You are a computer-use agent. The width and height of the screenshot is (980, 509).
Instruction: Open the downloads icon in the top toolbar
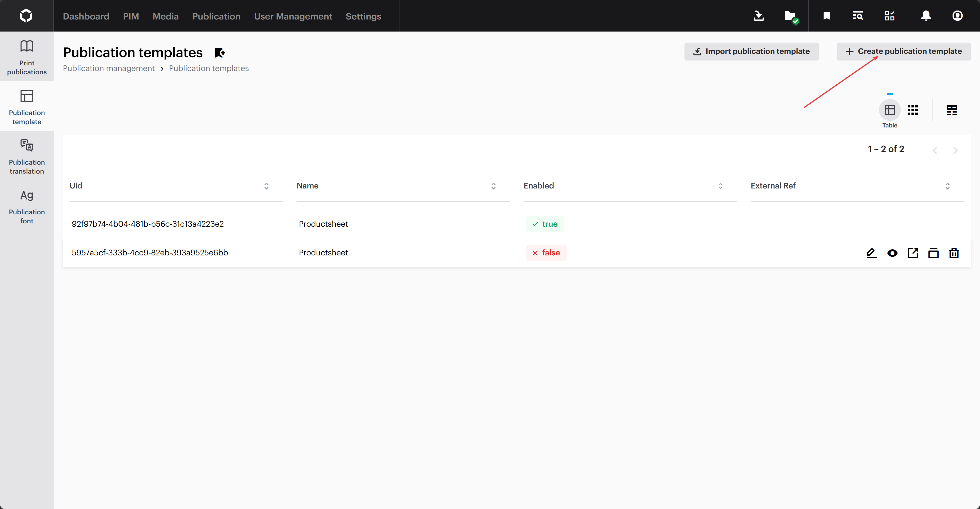click(x=759, y=16)
